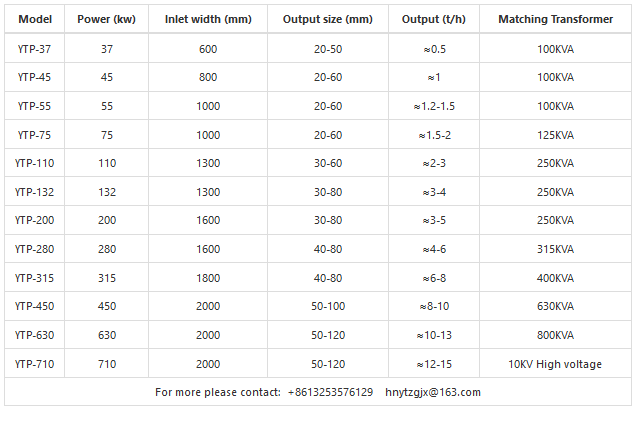The image size is (635, 428).
Task: Click the 630KVA transformer value
Action: tap(555, 306)
